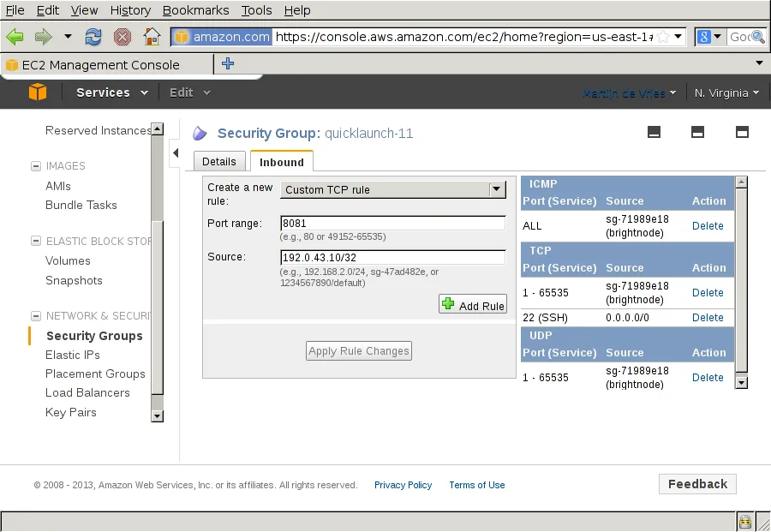771x532 pixels.
Task: Open the list all tabs dropdown arrow
Action: click(759, 63)
